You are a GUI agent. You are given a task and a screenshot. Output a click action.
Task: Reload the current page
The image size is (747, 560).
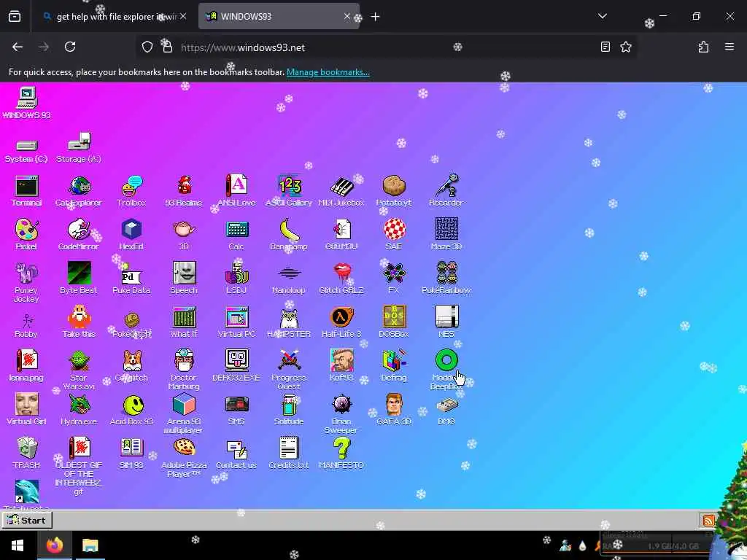pyautogui.click(x=70, y=47)
